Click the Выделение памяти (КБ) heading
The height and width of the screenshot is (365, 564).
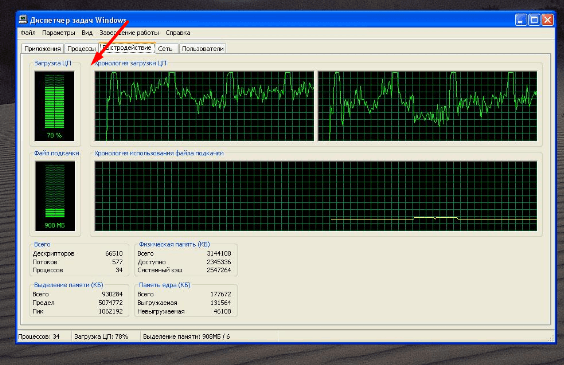(68, 285)
